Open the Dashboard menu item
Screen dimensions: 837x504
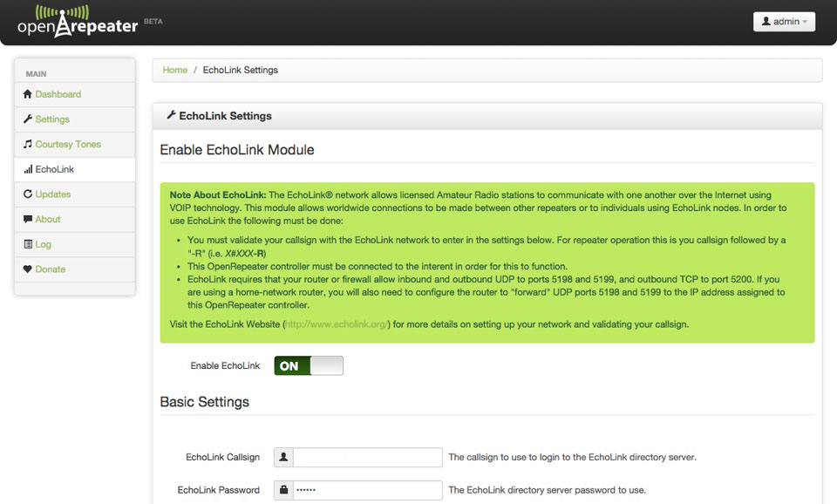point(75,94)
